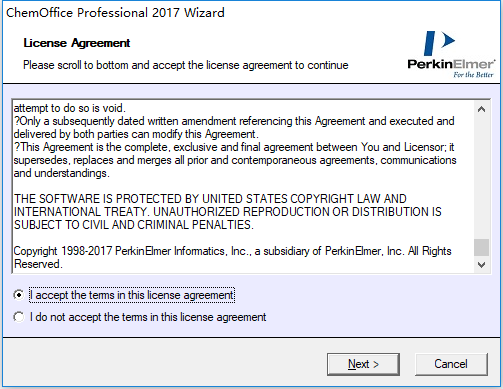Image resolution: width=503 pixels, height=389 pixels.
Task: Click the Cancel button
Action: (451, 364)
